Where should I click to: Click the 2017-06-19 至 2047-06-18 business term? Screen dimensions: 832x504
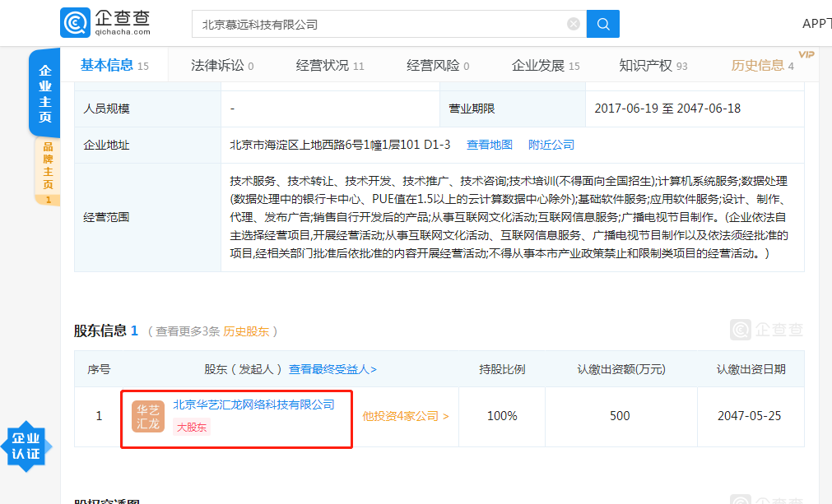[x=667, y=108]
